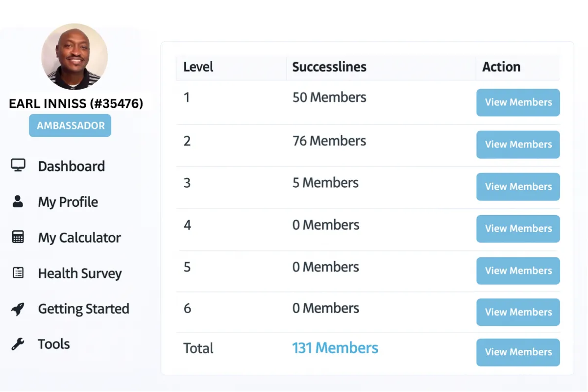Image resolution: width=588 pixels, height=392 pixels.
Task: Select Health Survey in sidebar
Action: (x=80, y=273)
